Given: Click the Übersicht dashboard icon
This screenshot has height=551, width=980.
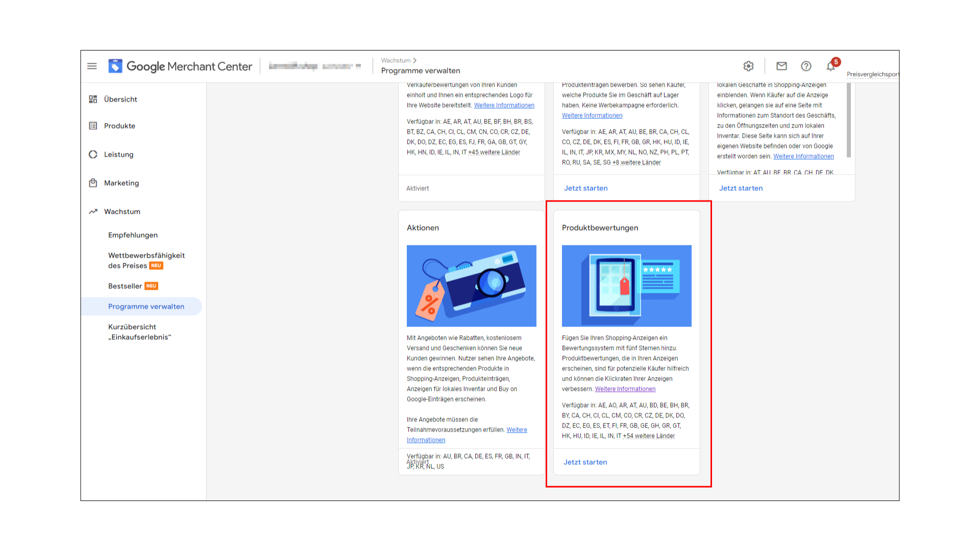Looking at the screenshot, I should (93, 99).
